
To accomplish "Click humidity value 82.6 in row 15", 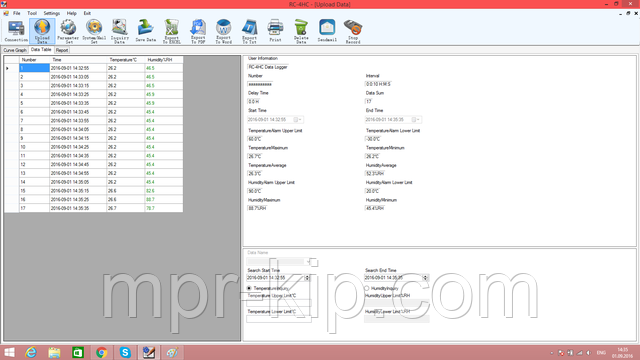I will pos(164,191).
